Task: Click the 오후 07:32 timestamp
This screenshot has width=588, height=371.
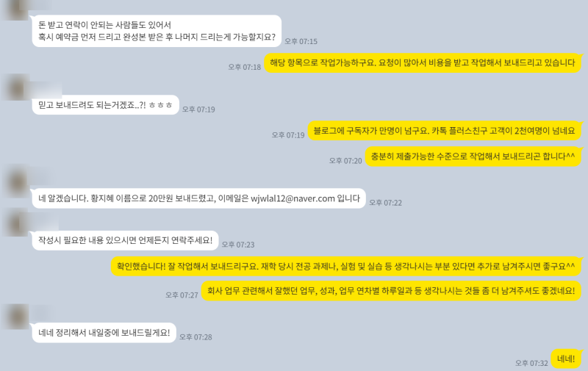Action: pyautogui.click(x=531, y=363)
